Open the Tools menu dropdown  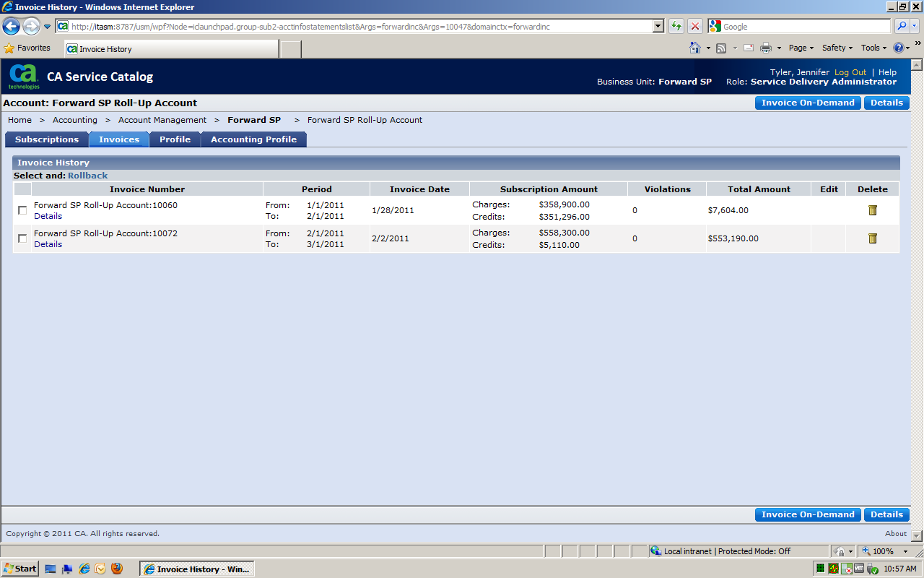tap(874, 48)
